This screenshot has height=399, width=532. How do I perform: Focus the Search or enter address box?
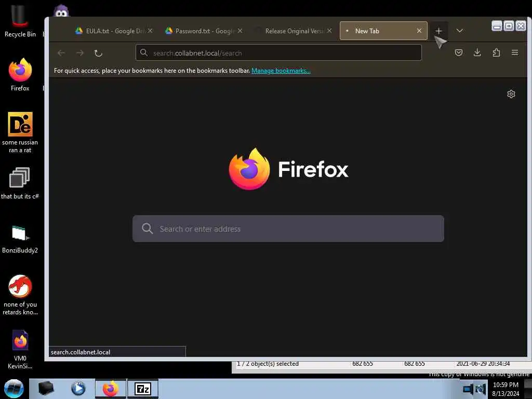click(288, 229)
